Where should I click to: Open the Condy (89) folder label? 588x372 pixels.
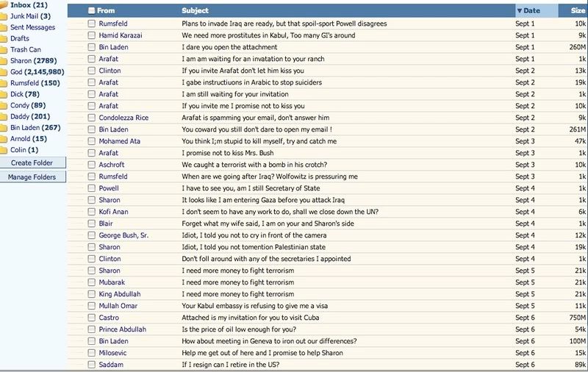point(27,105)
